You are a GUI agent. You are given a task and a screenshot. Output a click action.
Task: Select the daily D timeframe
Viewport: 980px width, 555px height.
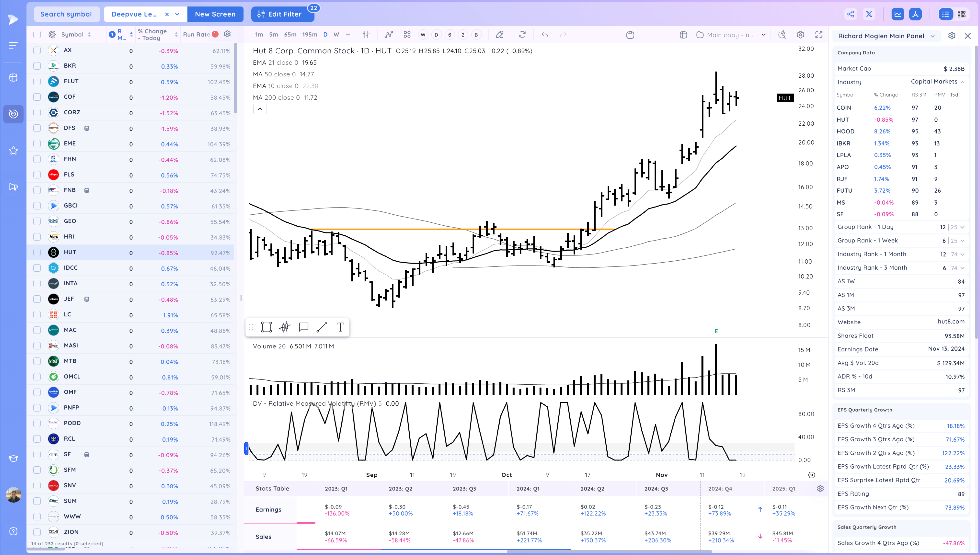pyautogui.click(x=326, y=35)
